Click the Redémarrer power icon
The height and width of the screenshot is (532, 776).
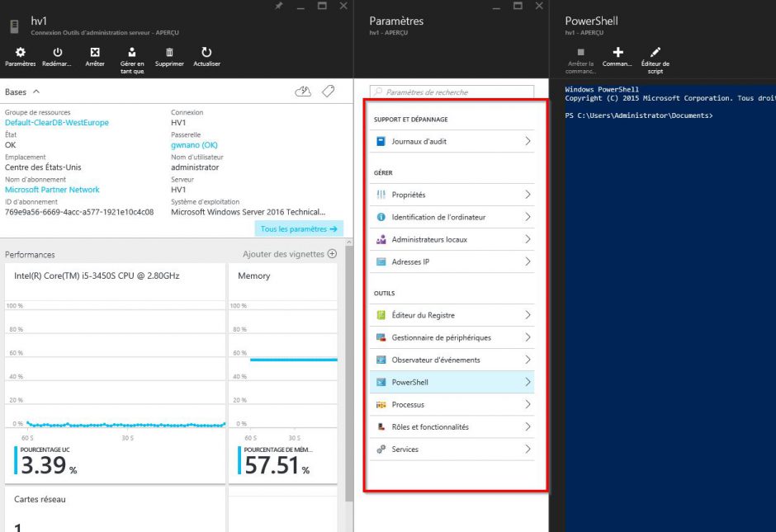tap(57, 53)
